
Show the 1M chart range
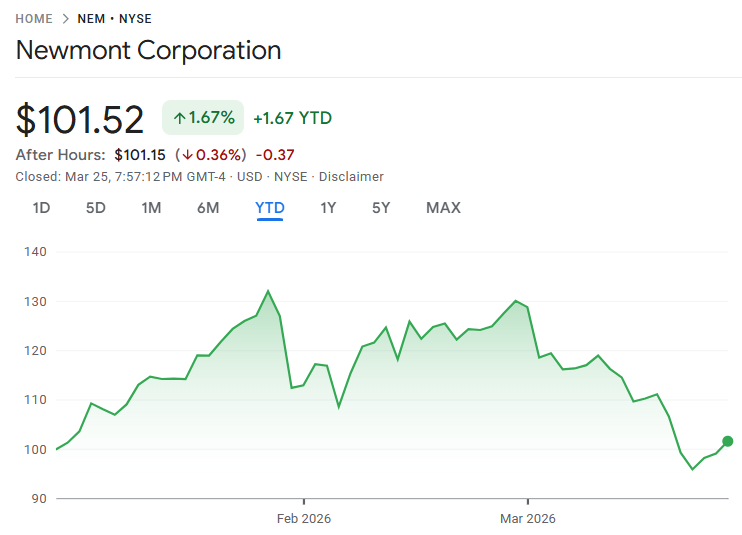[151, 208]
